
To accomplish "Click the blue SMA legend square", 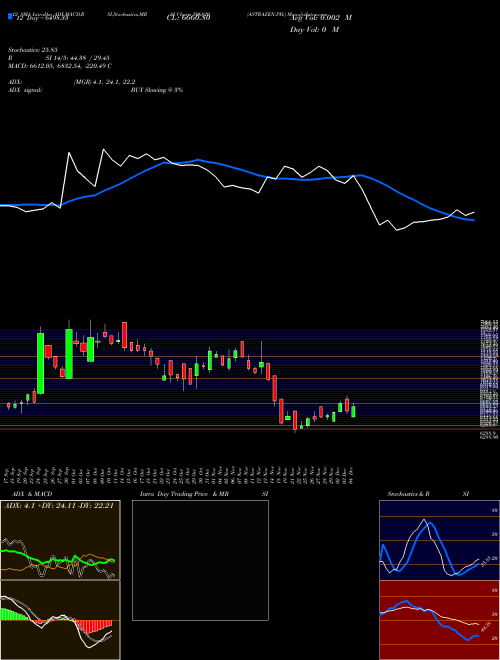I will 10,17.
